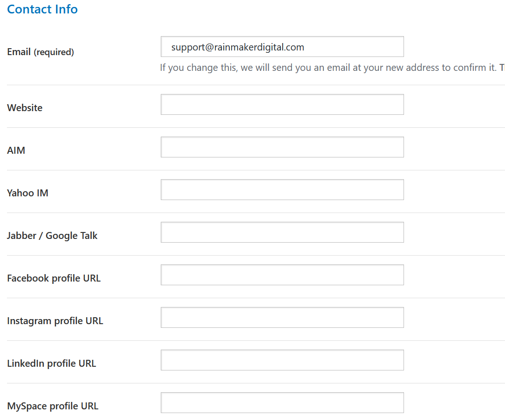The height and width of the screenshot is (420, 505).
Task: Focus the Jabber / Google Talk field
Action: (x=282, y=232)
